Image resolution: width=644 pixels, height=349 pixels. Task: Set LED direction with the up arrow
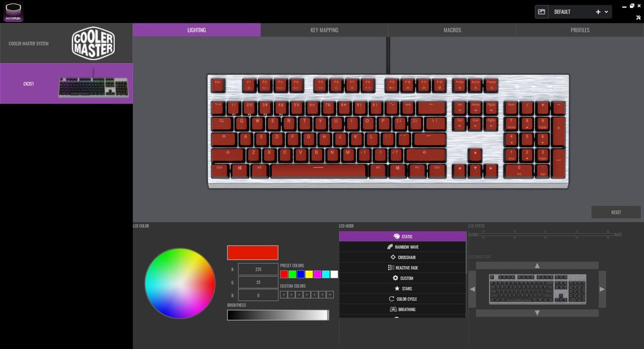537,265
